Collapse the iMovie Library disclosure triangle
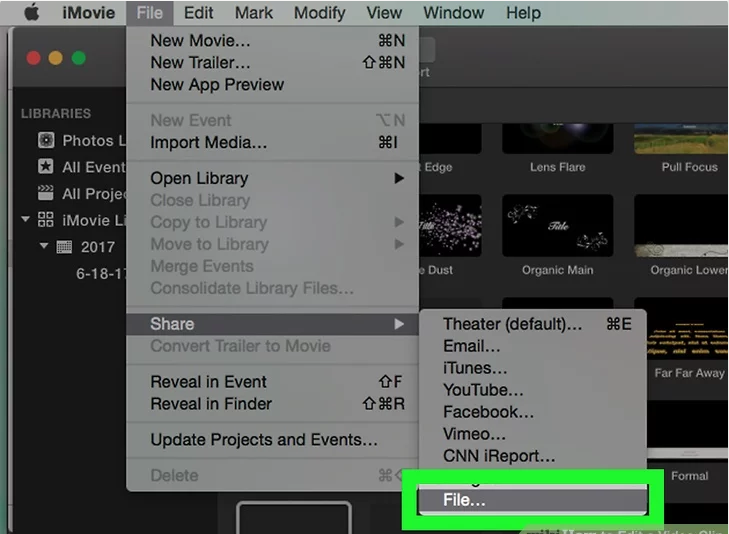The height and width of the screenshot is (534, 729). pos(26,218)
